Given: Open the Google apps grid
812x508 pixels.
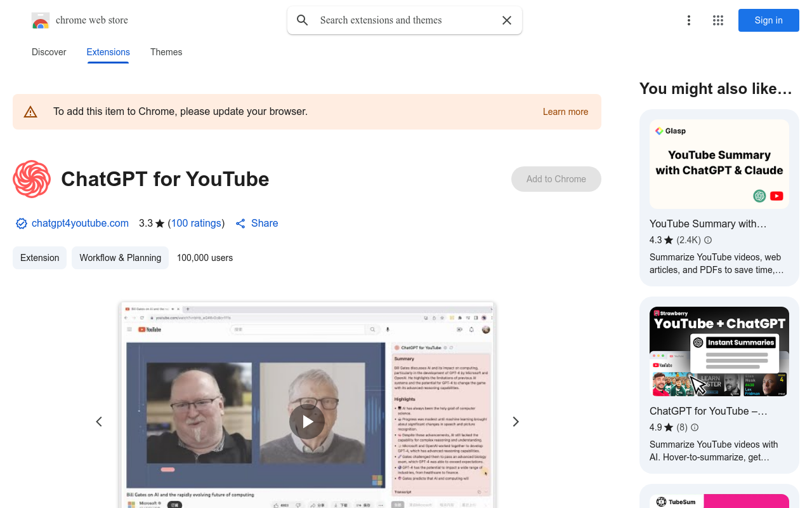Looking at the screenshot, I should tap(718, 20).
